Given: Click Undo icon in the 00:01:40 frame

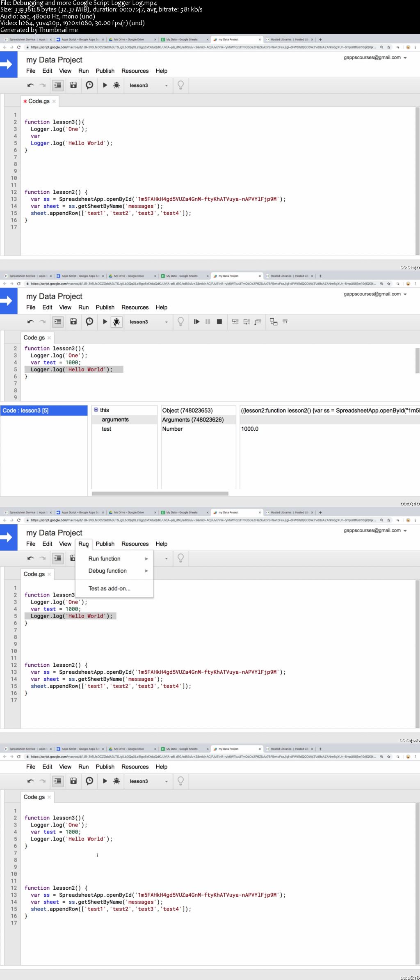Looking at the screenshot, I should point(30,85).
